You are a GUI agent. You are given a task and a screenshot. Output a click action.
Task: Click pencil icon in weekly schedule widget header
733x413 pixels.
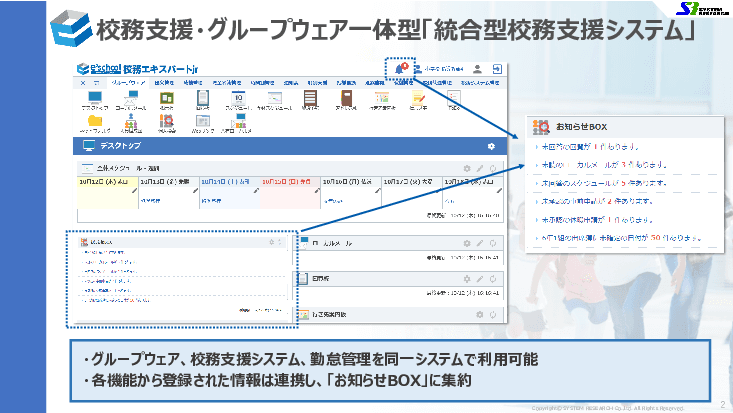(x=480, y=168)
